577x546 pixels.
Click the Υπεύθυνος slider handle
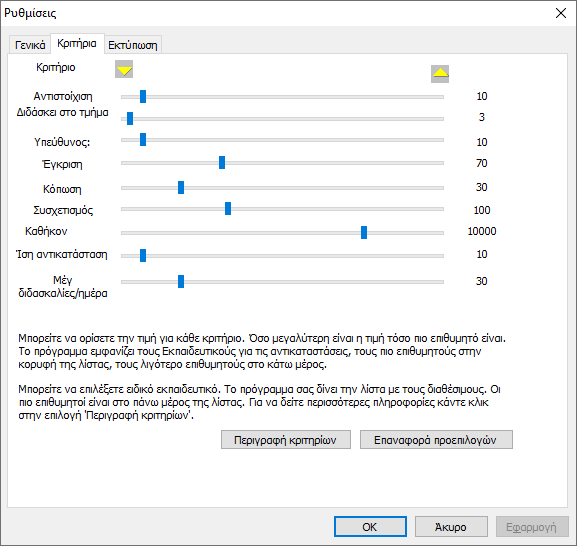coord(143,139)
